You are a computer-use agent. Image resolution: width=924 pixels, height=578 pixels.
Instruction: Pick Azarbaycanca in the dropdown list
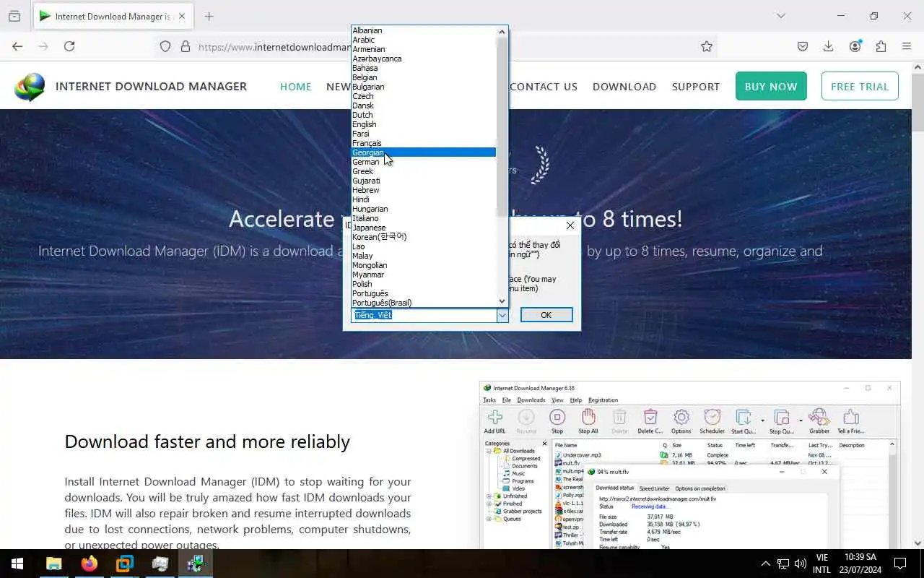tap(424, 59)
